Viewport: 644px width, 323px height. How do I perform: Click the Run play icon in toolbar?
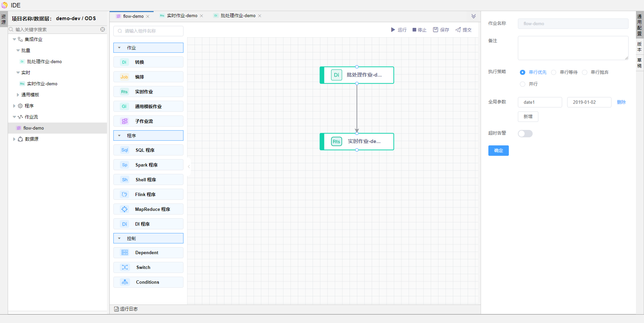(x=393, y=30)
